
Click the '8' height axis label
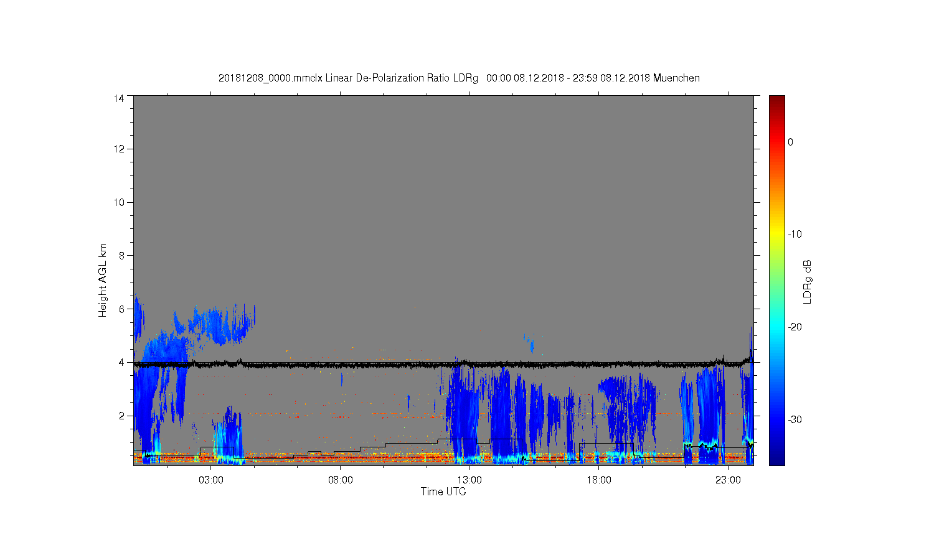click(x=121, y=255)
